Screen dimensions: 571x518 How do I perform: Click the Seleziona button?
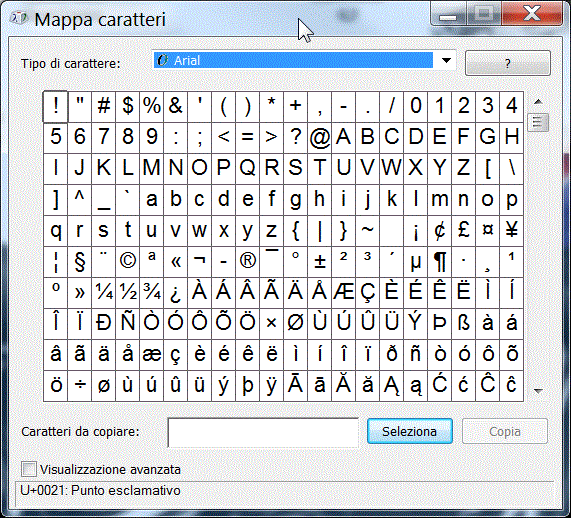point(410,431)
